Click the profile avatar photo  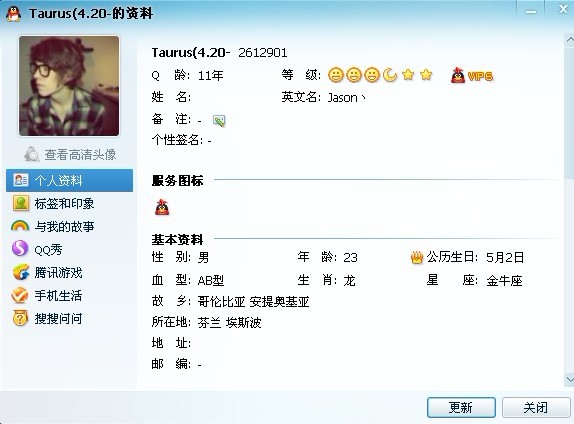[x=69, y=86]
